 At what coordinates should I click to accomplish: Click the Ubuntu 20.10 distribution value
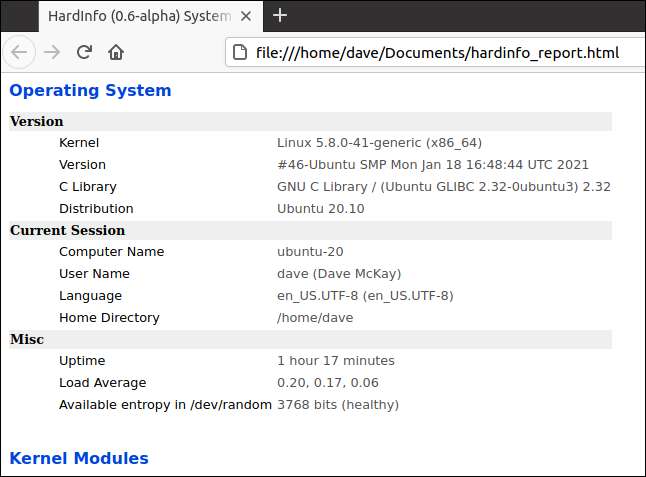(320, 209)
